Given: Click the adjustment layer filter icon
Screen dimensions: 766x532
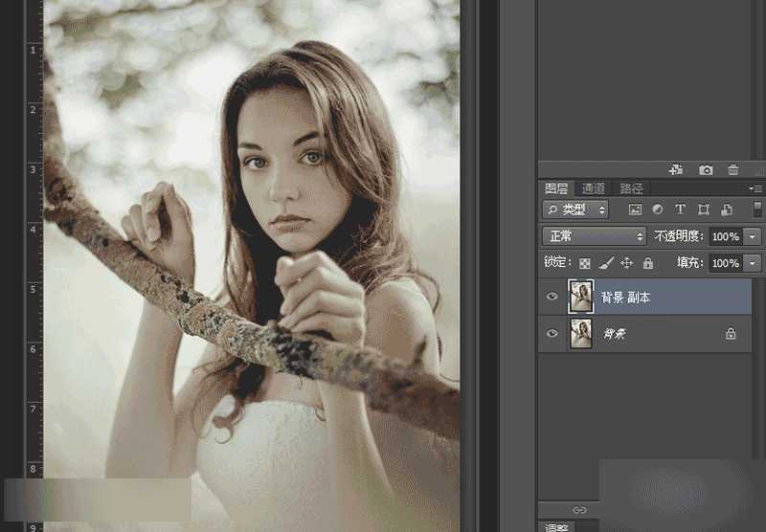Looking at the screenshot, I should pos(658,210).
